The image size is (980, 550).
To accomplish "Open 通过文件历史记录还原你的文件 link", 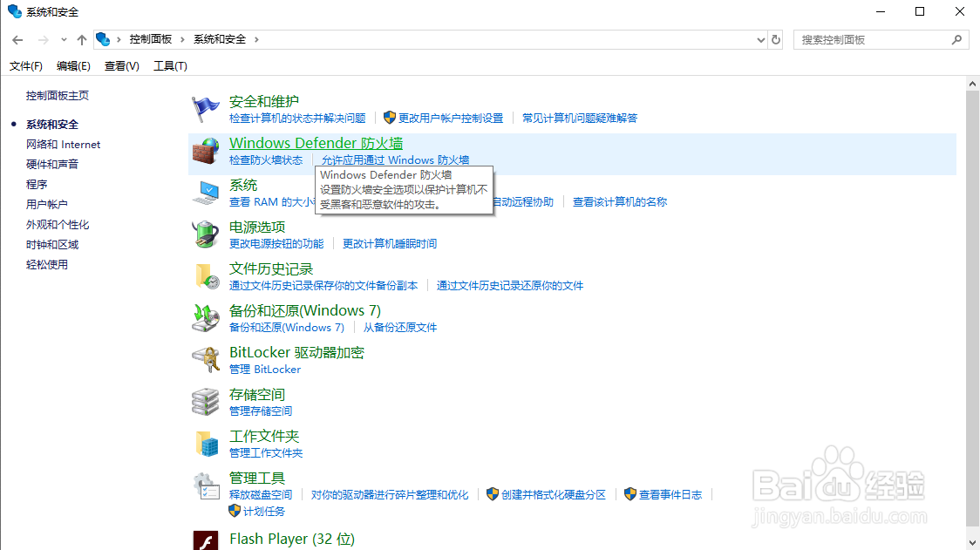I will (510, 286).
